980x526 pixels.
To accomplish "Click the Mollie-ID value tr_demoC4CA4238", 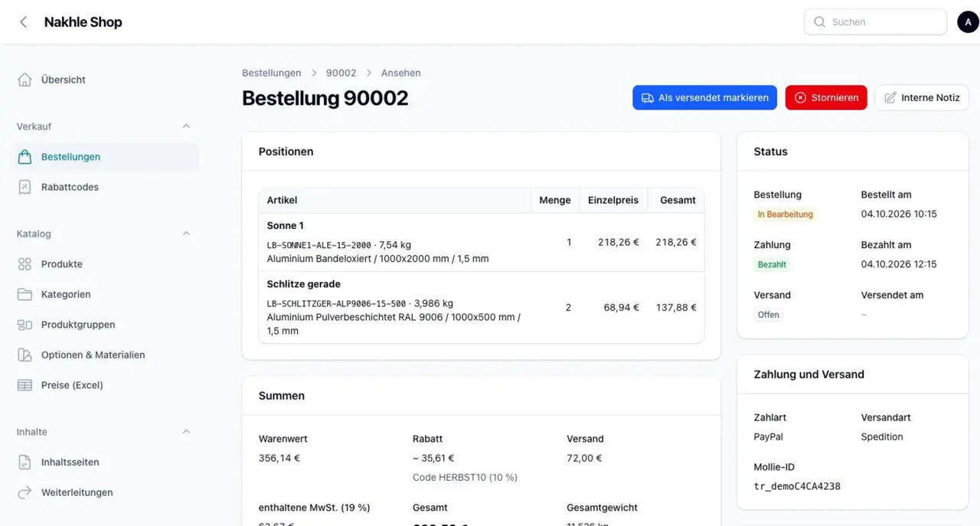I will click(x=797, y=486).
